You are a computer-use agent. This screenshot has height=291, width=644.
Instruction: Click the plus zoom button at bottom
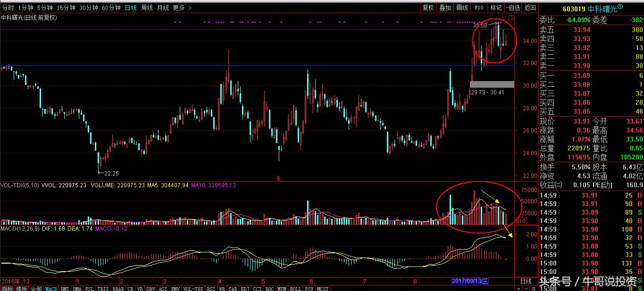point(519,288)
